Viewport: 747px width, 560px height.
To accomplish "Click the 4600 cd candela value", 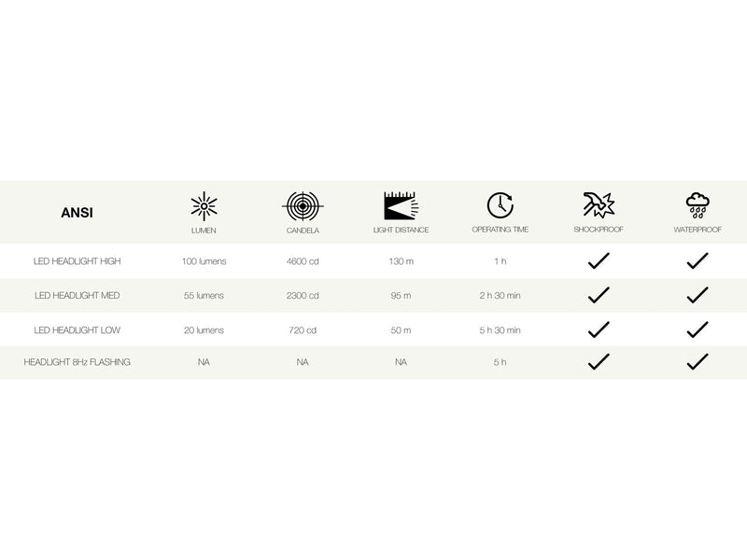I will (x=303, y=261).
